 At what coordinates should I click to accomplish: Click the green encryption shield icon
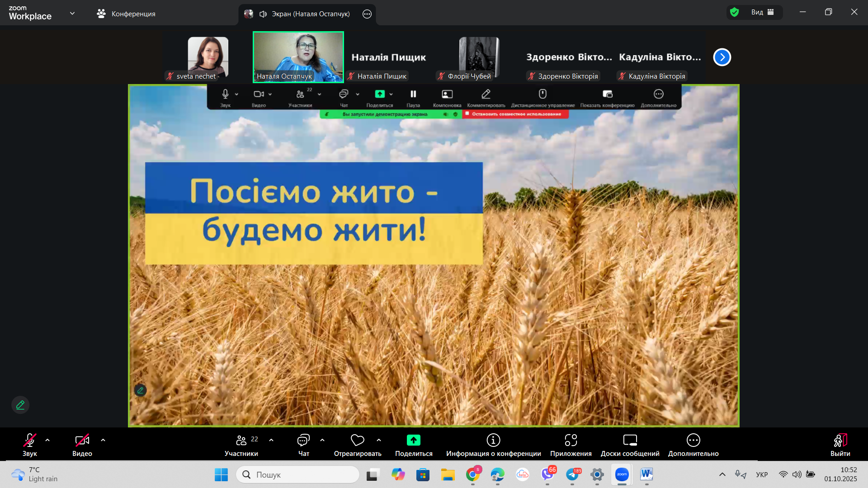coord(735,12)
